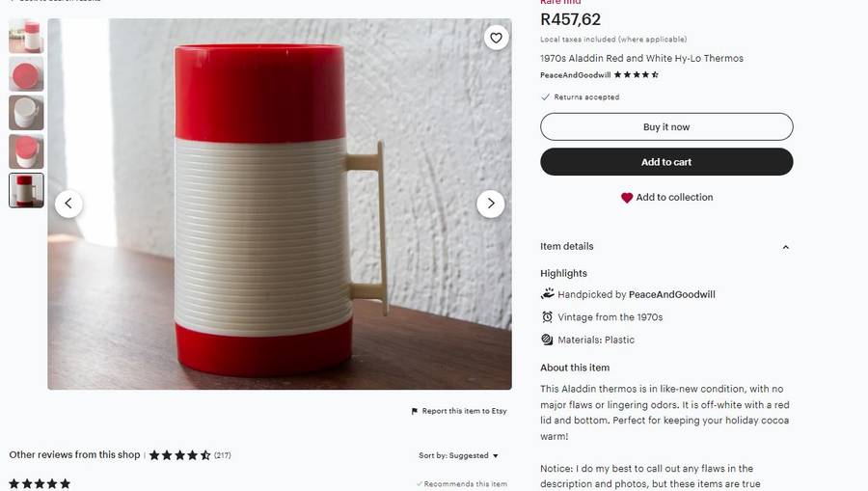Collapse the Item details section
The height and width of the screenshot is (491, 868).
[x=785, y=247]
